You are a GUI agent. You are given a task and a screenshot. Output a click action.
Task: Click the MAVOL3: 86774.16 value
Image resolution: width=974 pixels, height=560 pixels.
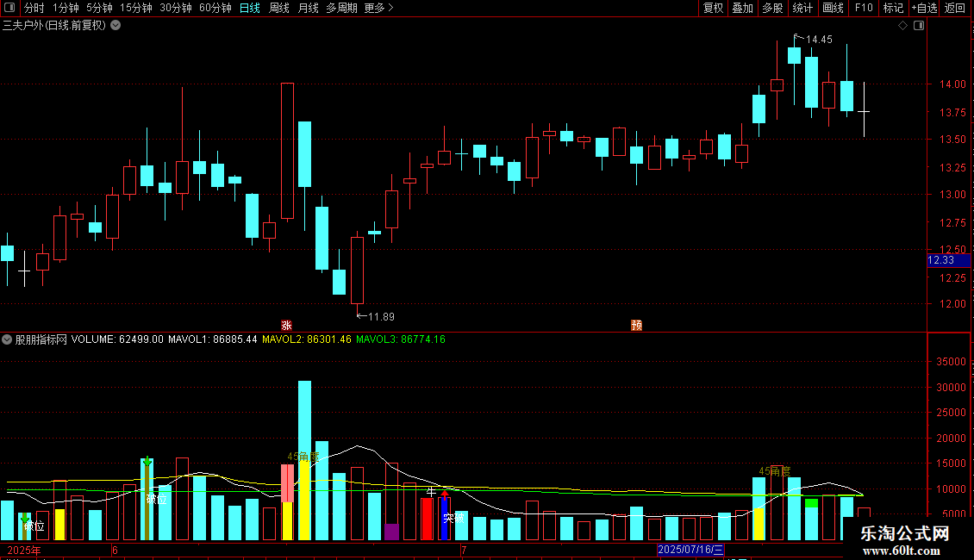click(x=401, y=339)
